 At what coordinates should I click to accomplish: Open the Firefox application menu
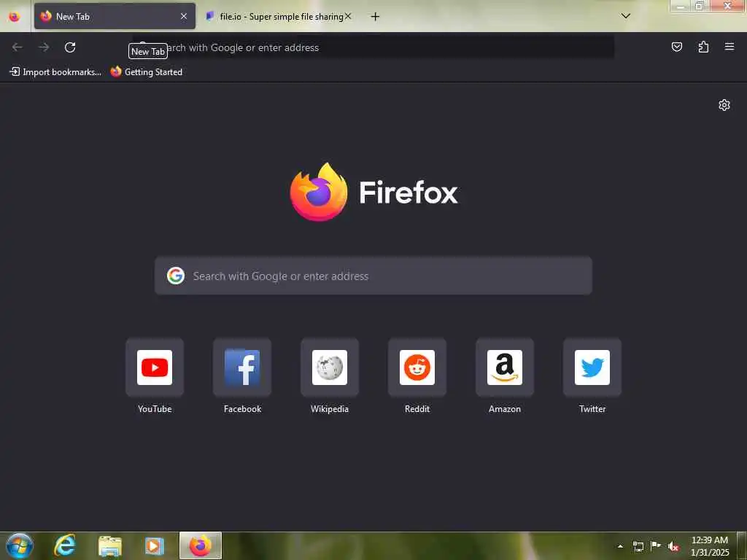729,47
